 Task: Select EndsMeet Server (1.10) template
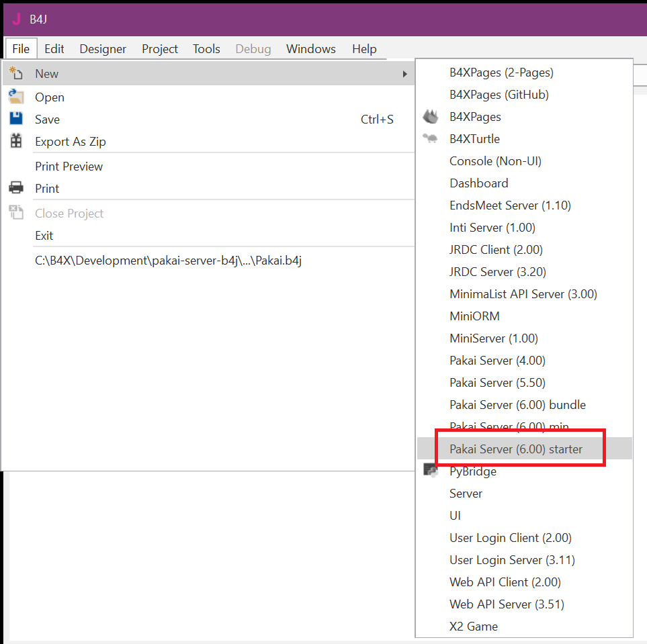(x=525, y=205)
